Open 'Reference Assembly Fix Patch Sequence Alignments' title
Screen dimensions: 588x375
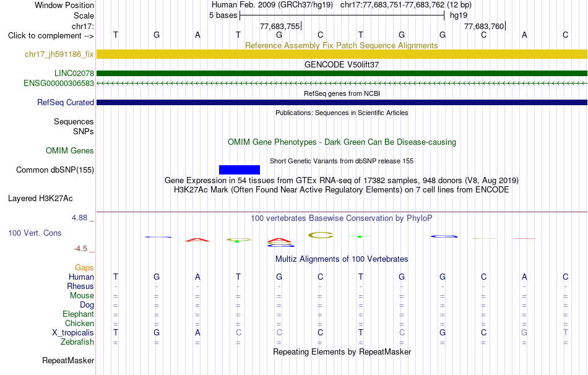[x=341, y=45]
